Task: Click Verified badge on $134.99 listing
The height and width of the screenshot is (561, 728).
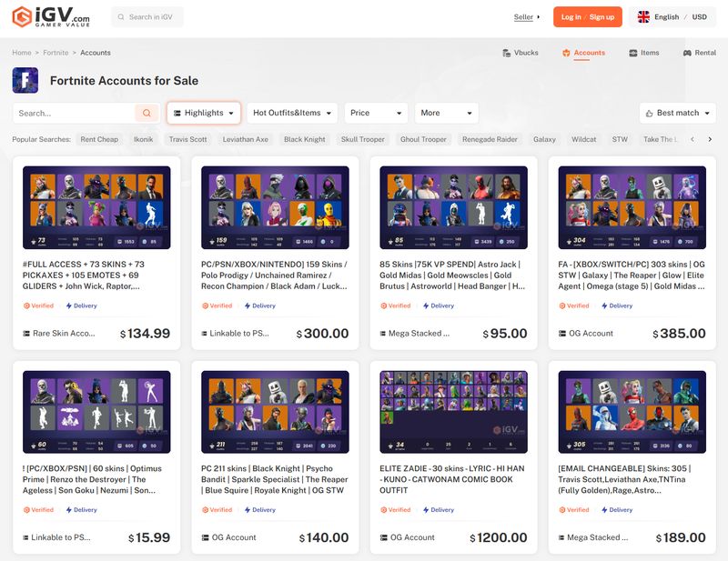Action: (x=38, y=306)
